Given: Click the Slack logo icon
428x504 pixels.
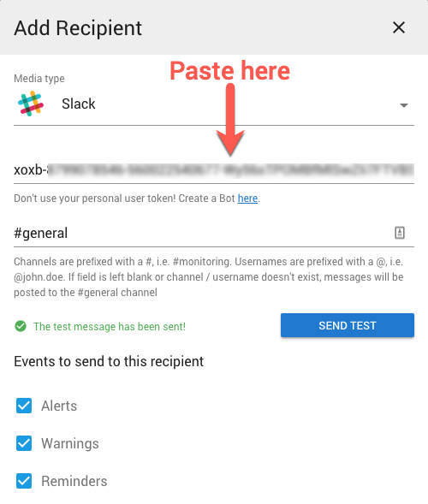Looking at the screenshot, I should tap(31, 104).
